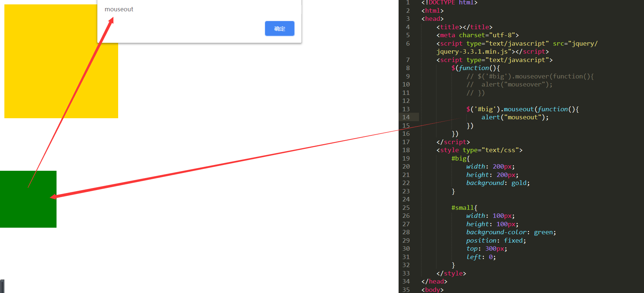Click the commented $('#big').mouseover line
The image size is (644, 293).
[530, 76]
